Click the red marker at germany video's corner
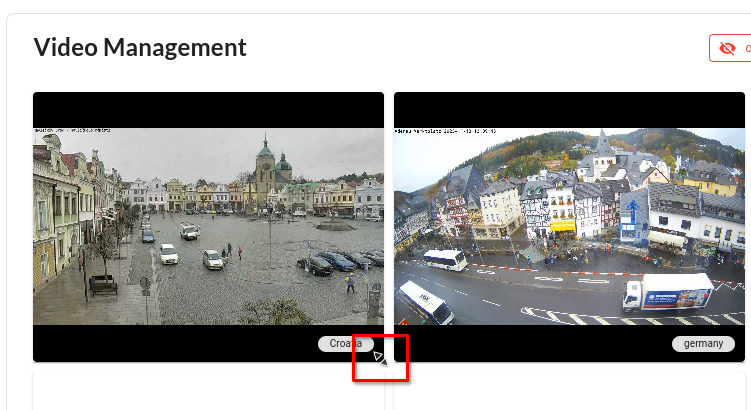Image resolution: width=751 pixels, height=410 pixels. pyautogui.click(x=404, y=322)
